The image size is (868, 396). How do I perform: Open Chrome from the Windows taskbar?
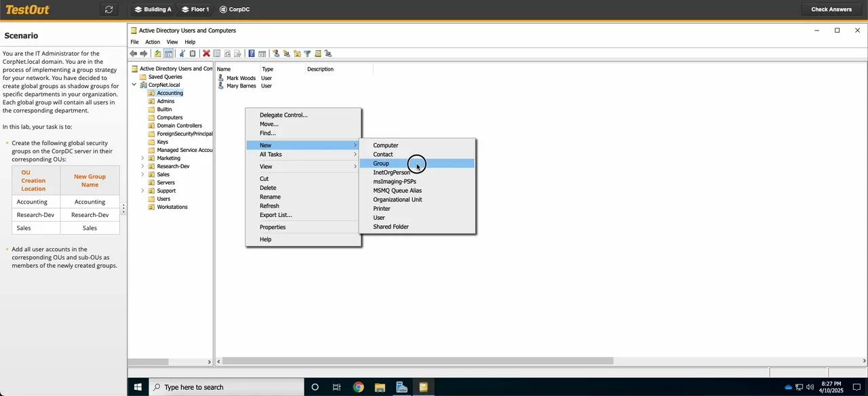[x=358, y=387]
